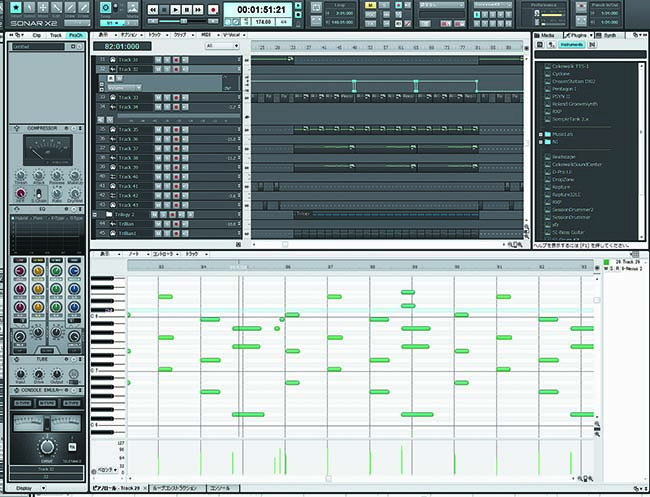This screenshot has height=497, width=650.
Task: Open the track filter 'All' dropdown
Action: coord(222,46)
